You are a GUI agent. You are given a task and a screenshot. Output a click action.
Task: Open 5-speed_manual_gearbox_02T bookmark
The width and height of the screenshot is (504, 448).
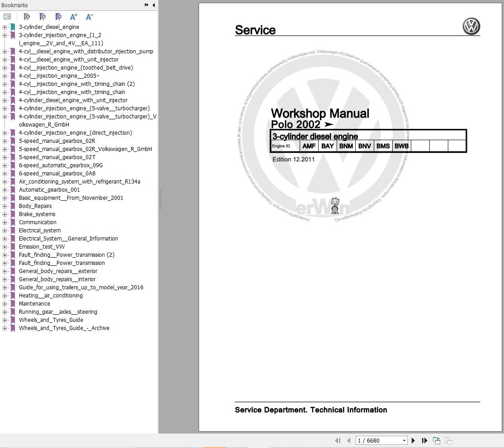57,157
